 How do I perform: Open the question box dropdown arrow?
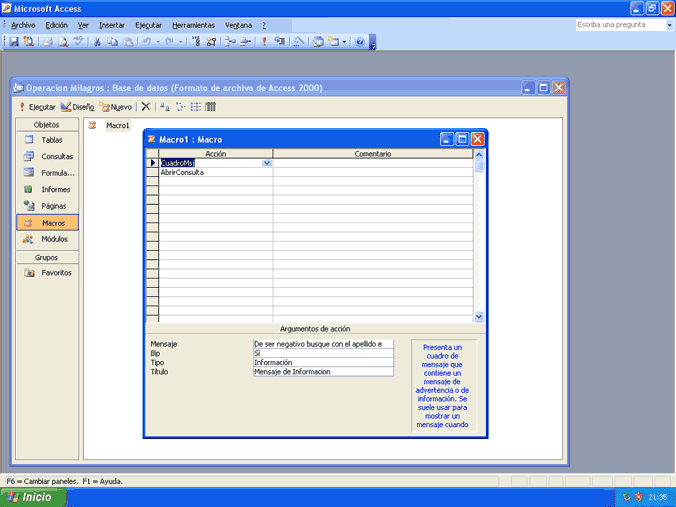click(669, 25)
